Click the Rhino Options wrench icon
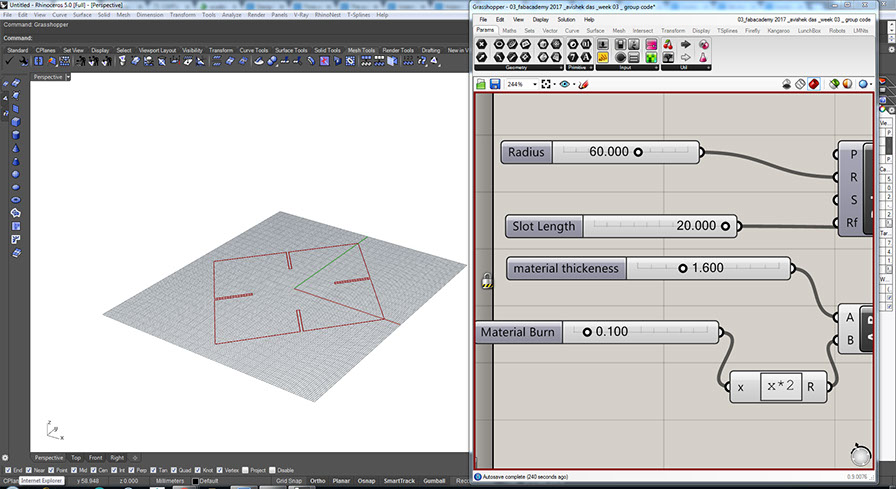 (24, 61)
